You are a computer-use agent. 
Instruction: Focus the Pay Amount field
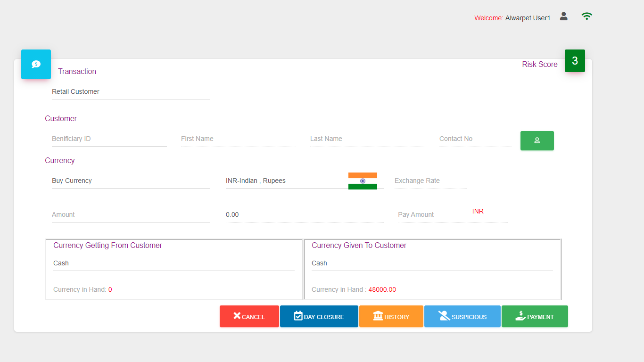453,215
